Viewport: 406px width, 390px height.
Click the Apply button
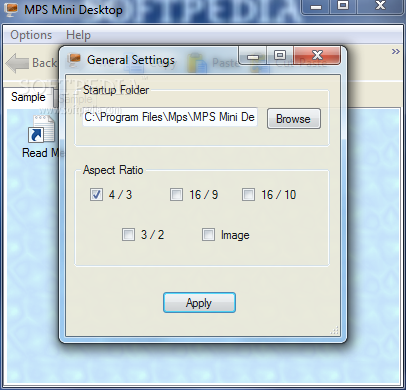(x=199, y=303)
